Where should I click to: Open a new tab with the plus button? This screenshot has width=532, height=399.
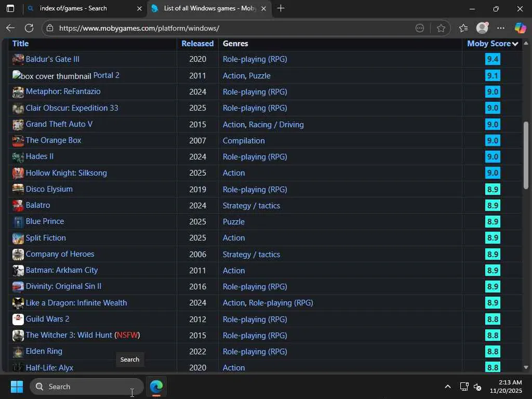281,8
